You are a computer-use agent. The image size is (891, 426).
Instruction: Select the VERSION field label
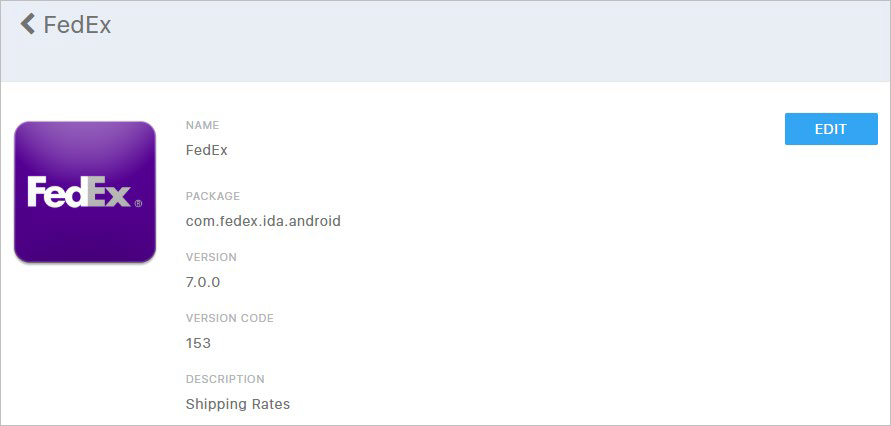click(x=211, y=257)
